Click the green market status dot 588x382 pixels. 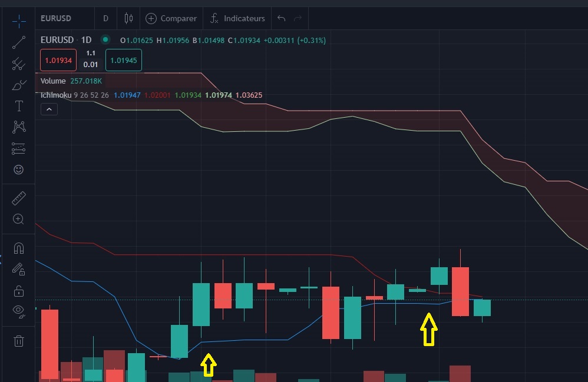click(105, 39)
